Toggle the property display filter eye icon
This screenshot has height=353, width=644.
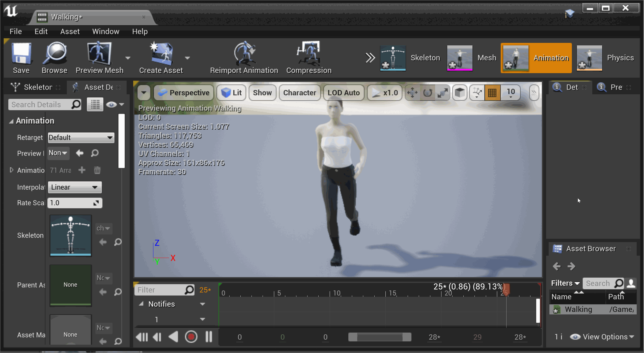coord(112,104)
